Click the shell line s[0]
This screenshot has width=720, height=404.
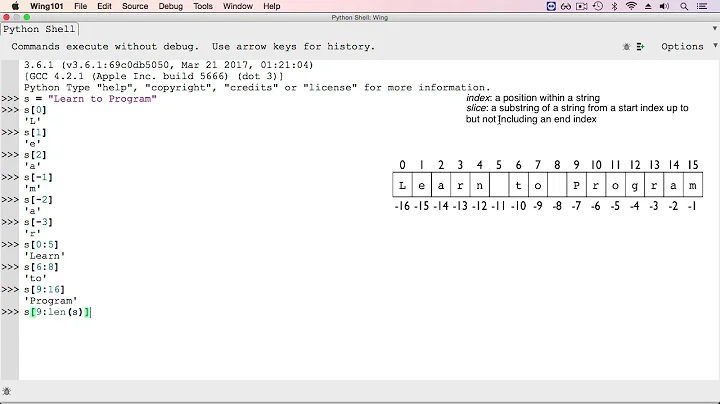35,110
